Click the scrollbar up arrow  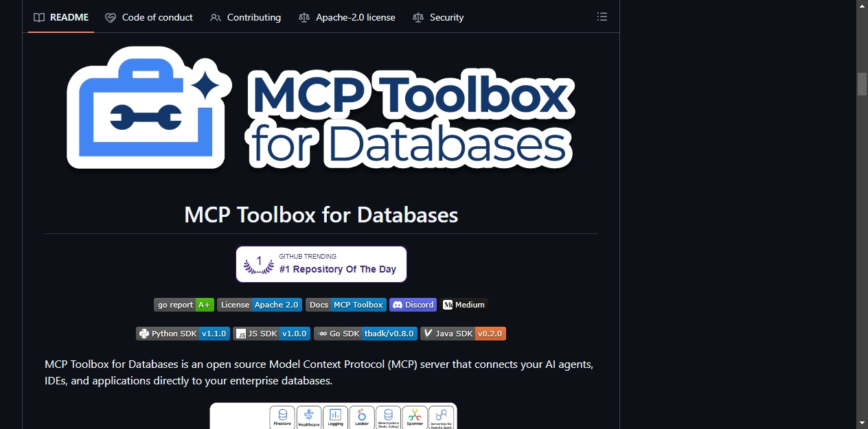[x=862, y=5]
